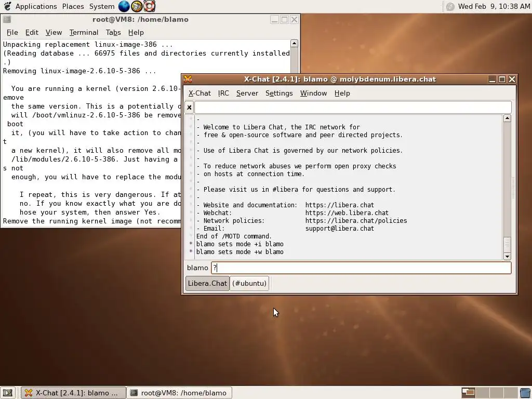532x399 pixels.
Task: Click the X-Chat scrollbar up arrow
Action: pyautogui.click(x=507, y=118)
